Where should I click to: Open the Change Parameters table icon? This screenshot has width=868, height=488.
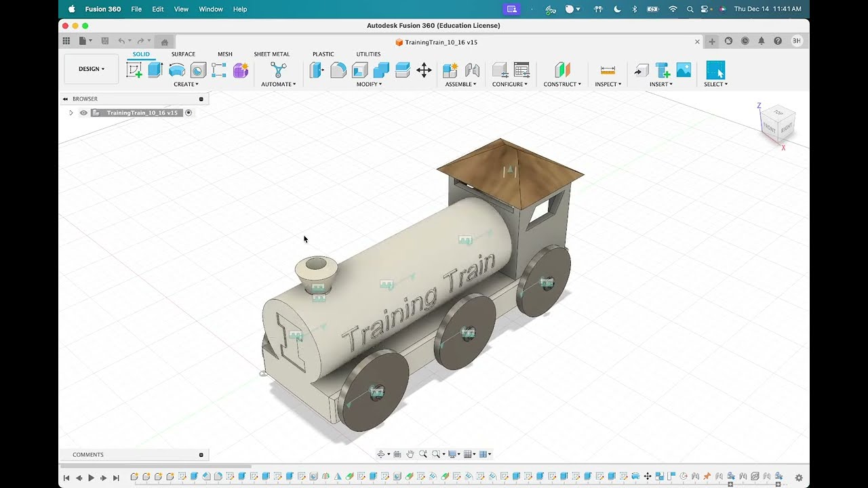pos(521,70)
